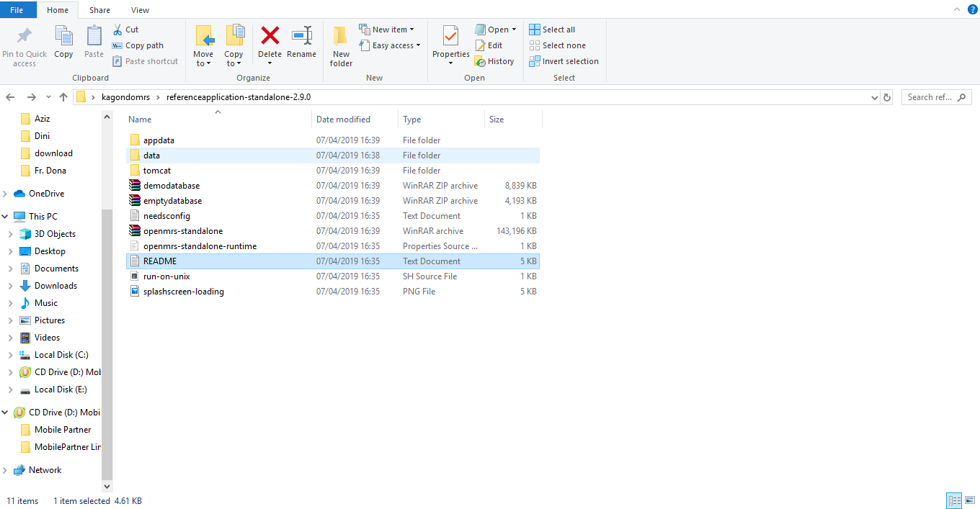Expand the address bar history dropdown

point(874,97)
